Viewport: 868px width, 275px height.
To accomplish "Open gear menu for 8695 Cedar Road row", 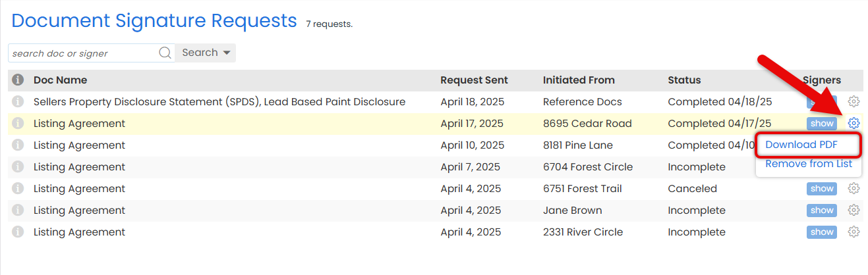I will (x=854, y=123).
